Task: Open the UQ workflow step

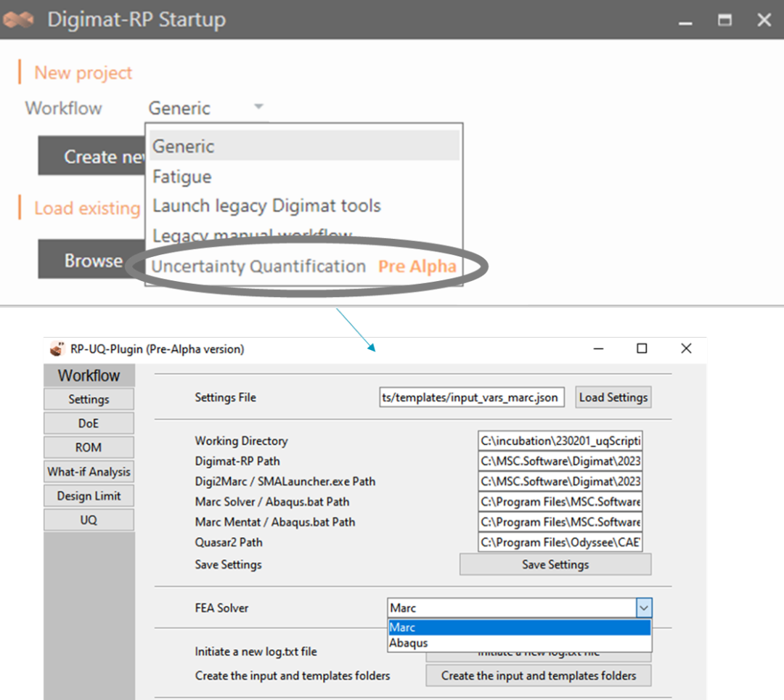Action: click(x=89, y=519)
